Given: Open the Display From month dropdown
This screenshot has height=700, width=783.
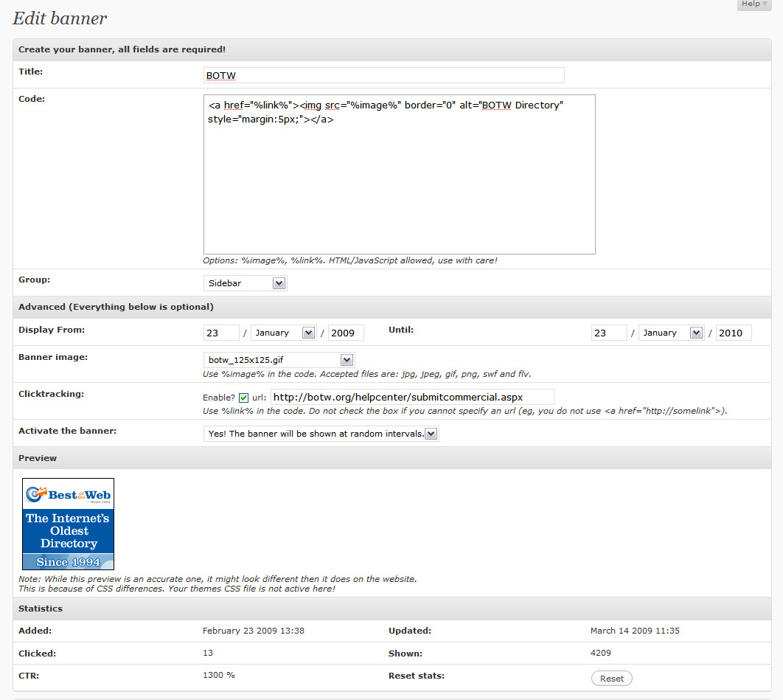Looking at the screenshot, I should pos(283,333).
